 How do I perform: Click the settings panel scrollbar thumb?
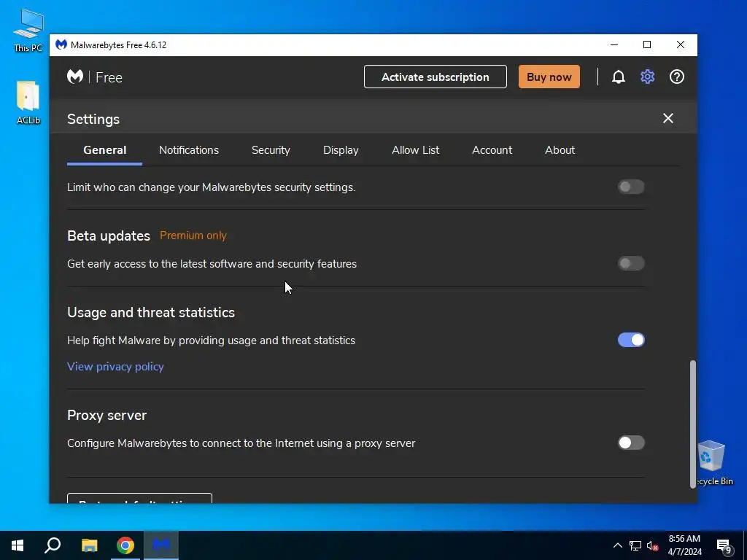[693, 424]
